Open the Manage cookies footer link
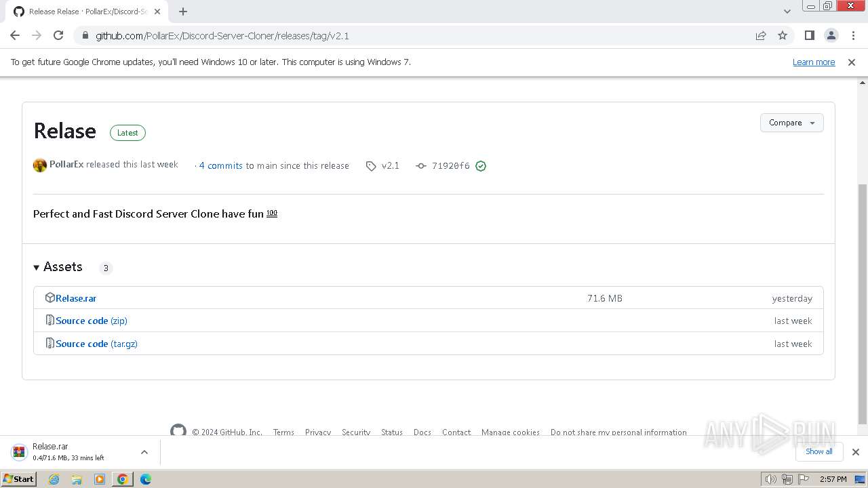868x488 pixels. pos(511,432)
